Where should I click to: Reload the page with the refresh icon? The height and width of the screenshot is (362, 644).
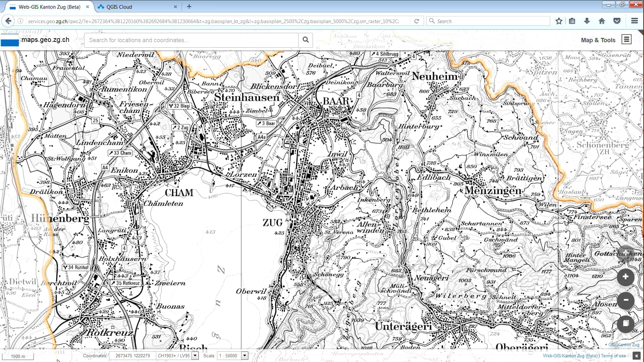click(417, 21)
